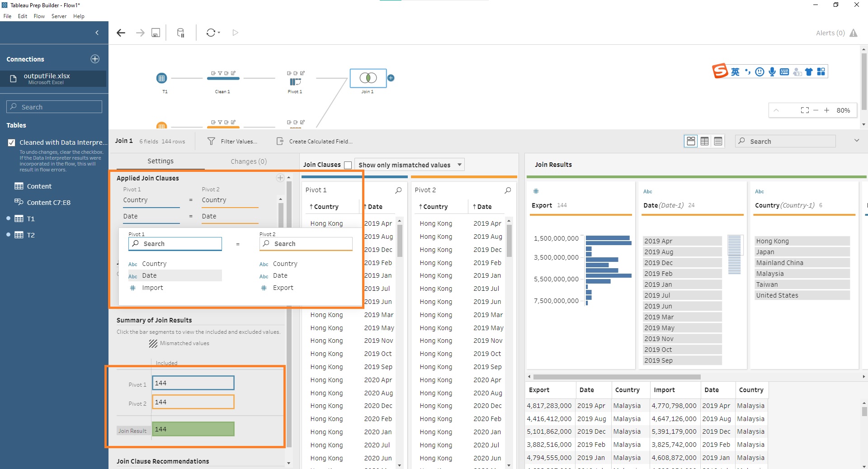Viewport: 868px width, 469px height.
Task: Open the Flow menu
Action: [x=39, y=16]
